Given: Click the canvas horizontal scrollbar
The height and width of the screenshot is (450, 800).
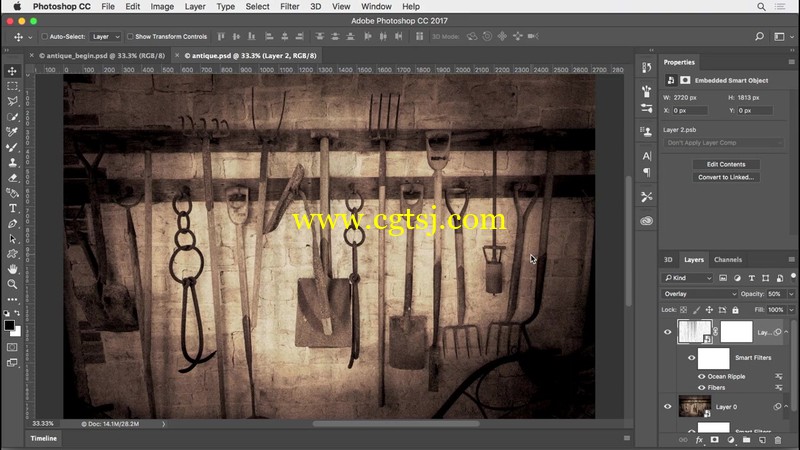Looking at the screenshot, I should pos(396,423).
